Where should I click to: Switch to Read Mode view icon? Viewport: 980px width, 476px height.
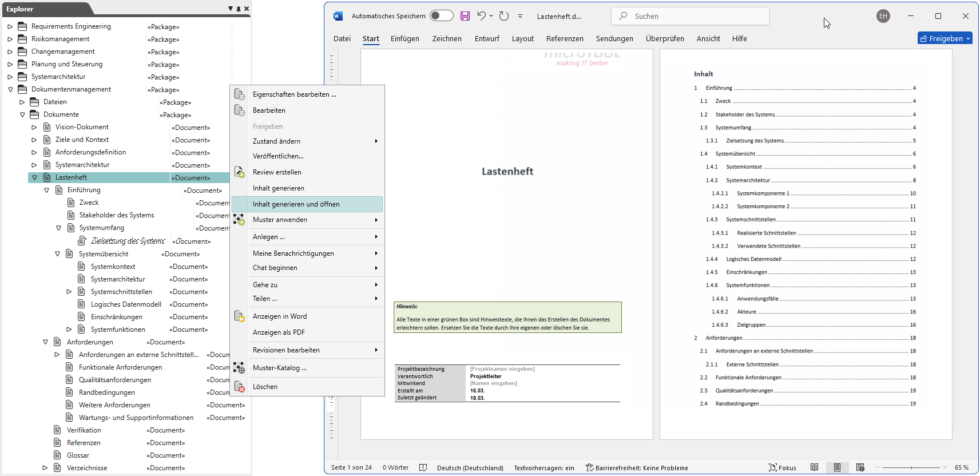814,467
